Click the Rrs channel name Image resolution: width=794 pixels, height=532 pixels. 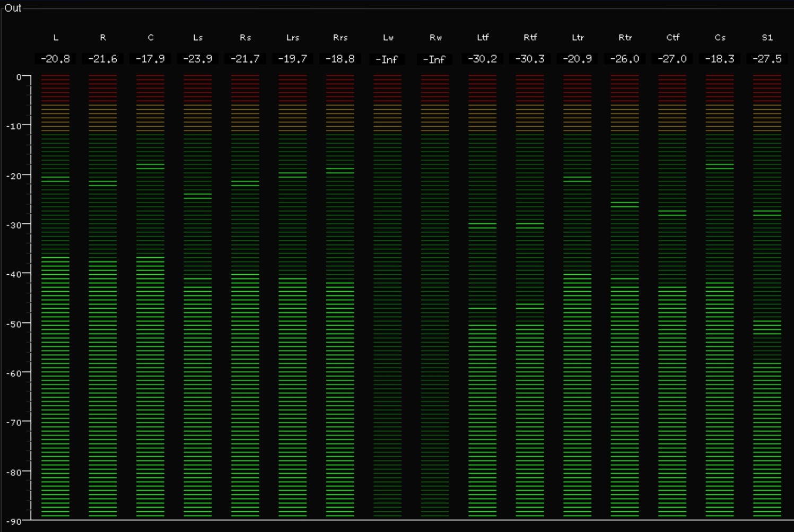340,38
